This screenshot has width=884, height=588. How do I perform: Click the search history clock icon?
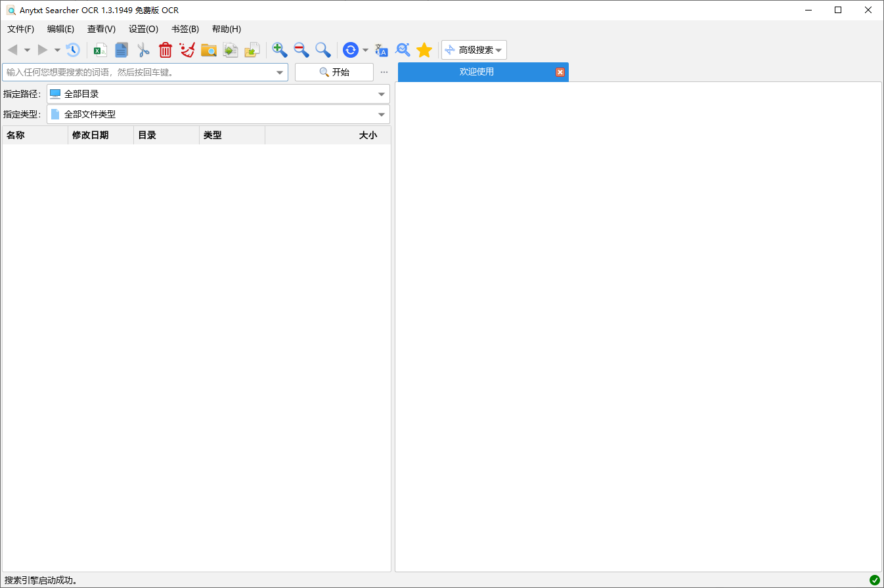click(72, 50)
